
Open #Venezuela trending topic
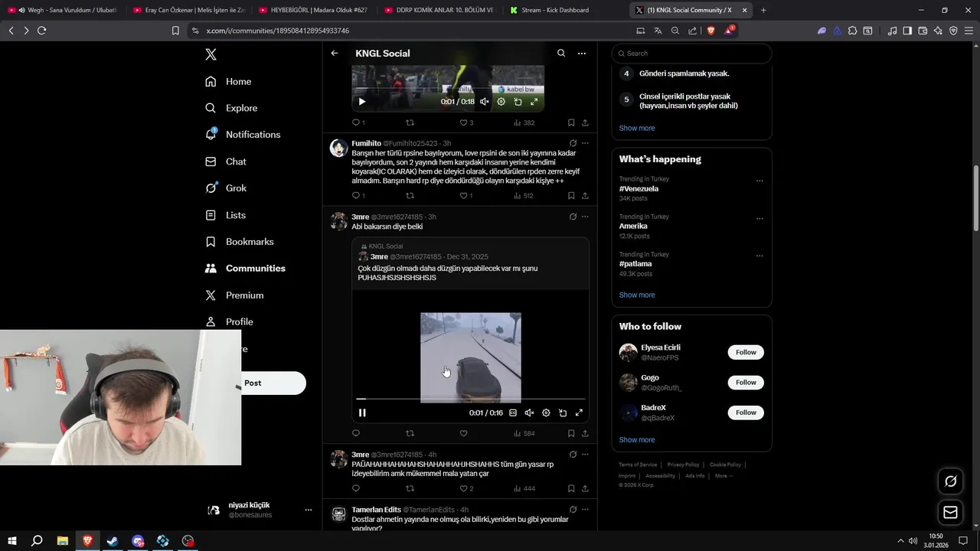[639, 188]
